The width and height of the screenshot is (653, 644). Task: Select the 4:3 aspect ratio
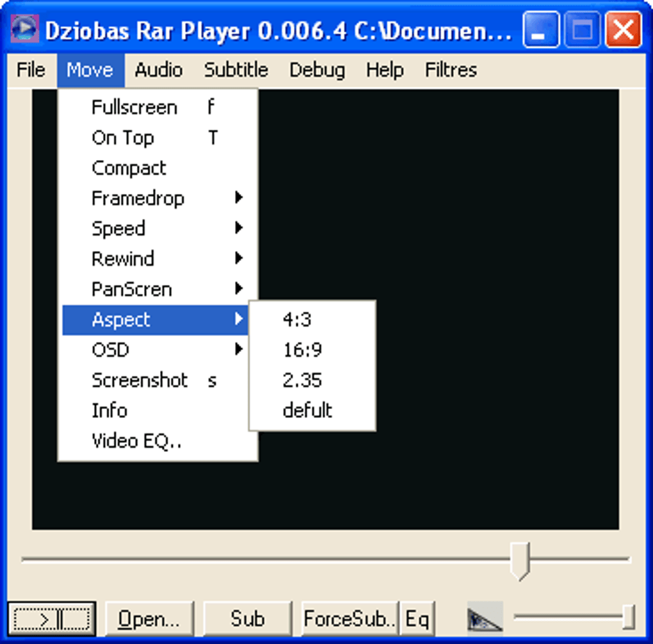[x=297, y=319]
